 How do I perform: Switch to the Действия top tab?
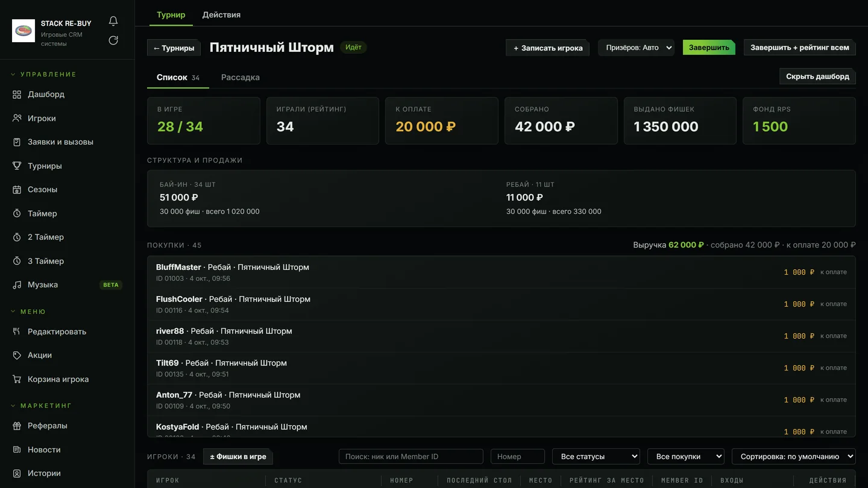(x=221, y=14)
